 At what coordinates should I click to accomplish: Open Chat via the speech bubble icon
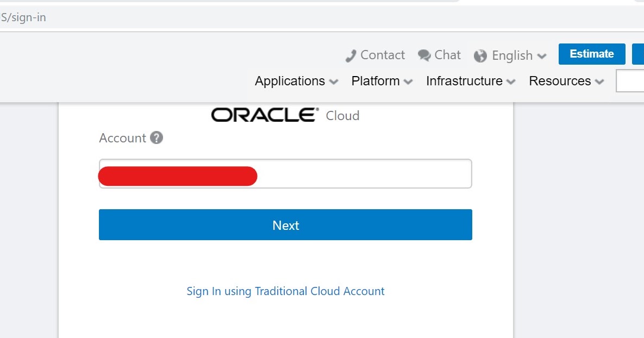425,54
